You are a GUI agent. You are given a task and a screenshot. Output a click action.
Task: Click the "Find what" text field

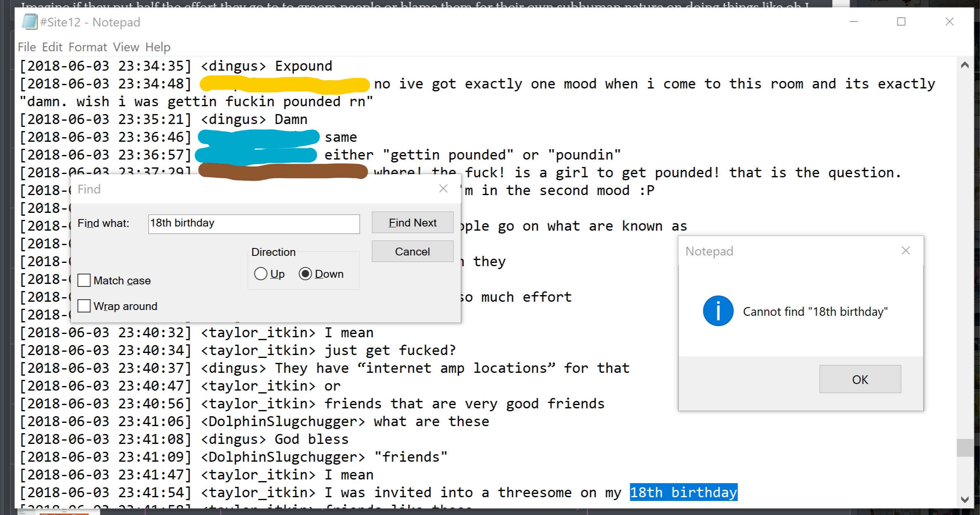(254, 224)
